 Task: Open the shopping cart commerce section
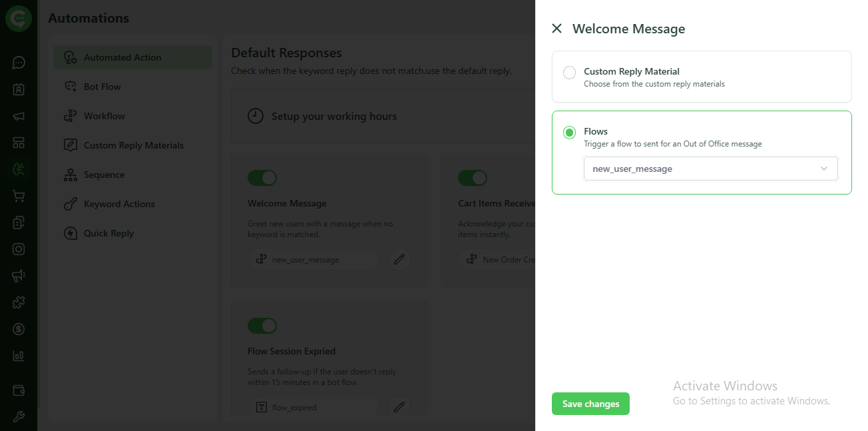(x=19, y=195)
